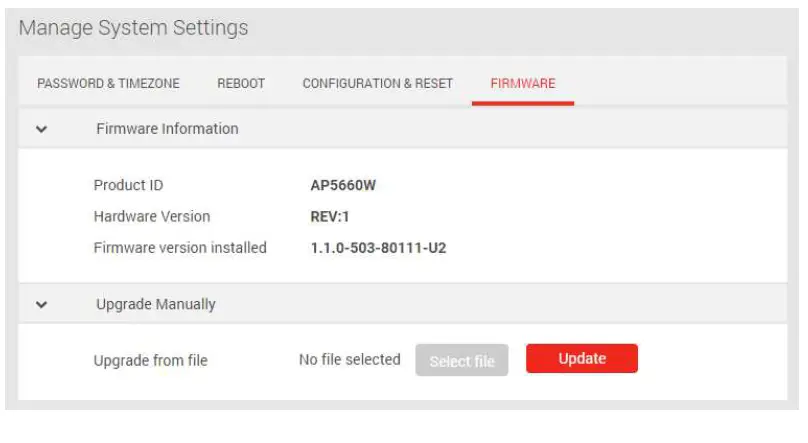Viewport: 808px width, 443px height.
Task: Click the red Update button
Action: [x=581, y=359]
